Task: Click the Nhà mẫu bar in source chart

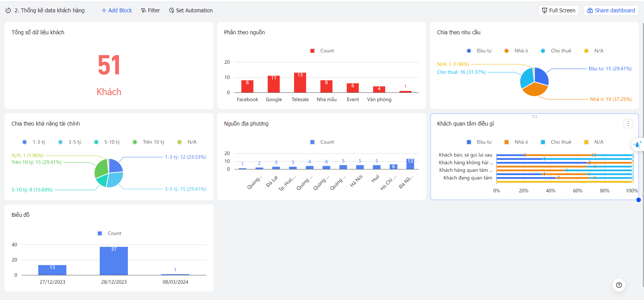Action: point(326,86)
